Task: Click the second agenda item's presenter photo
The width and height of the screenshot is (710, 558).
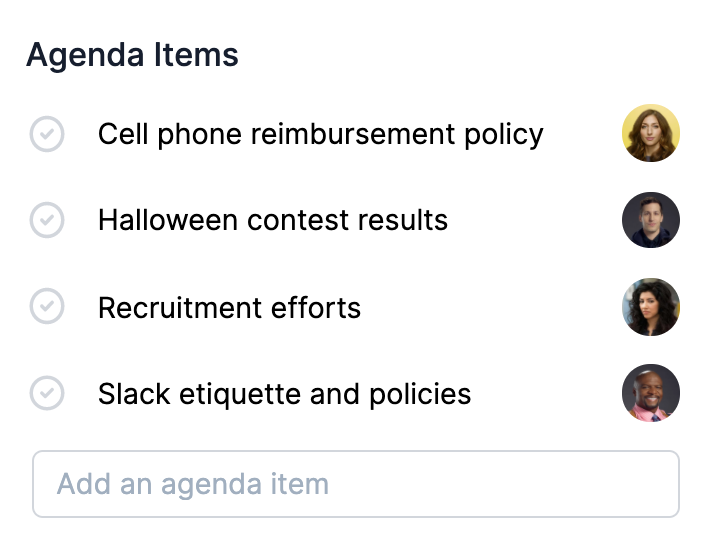Action: coord(651,220)
